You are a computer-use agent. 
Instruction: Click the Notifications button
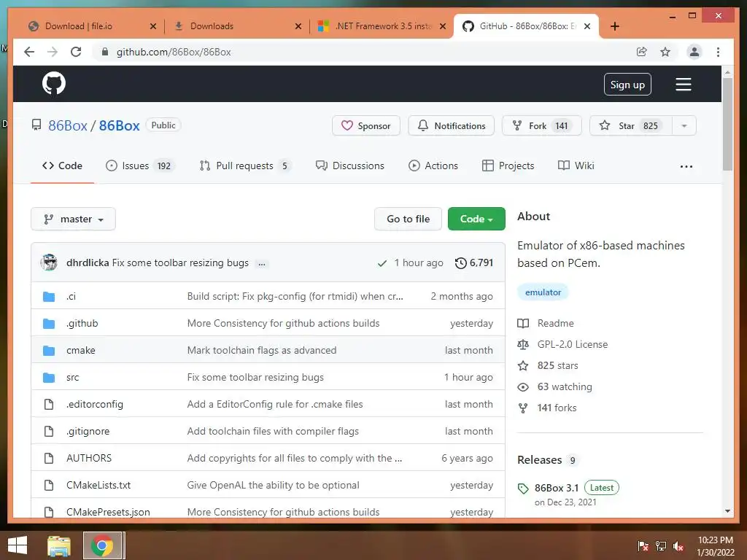[451, 126]
